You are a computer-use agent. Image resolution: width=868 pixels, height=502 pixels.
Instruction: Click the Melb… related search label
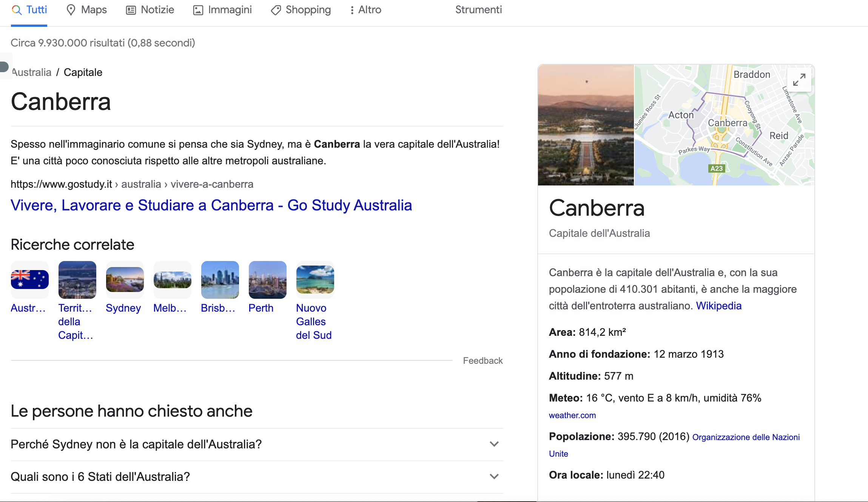point(170,308)
